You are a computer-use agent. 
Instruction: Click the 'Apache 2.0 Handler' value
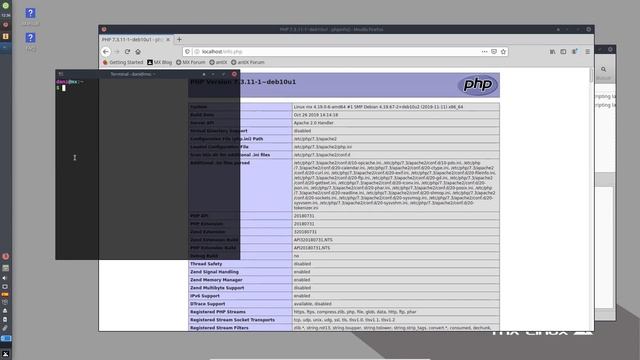[x=313, y=123]
